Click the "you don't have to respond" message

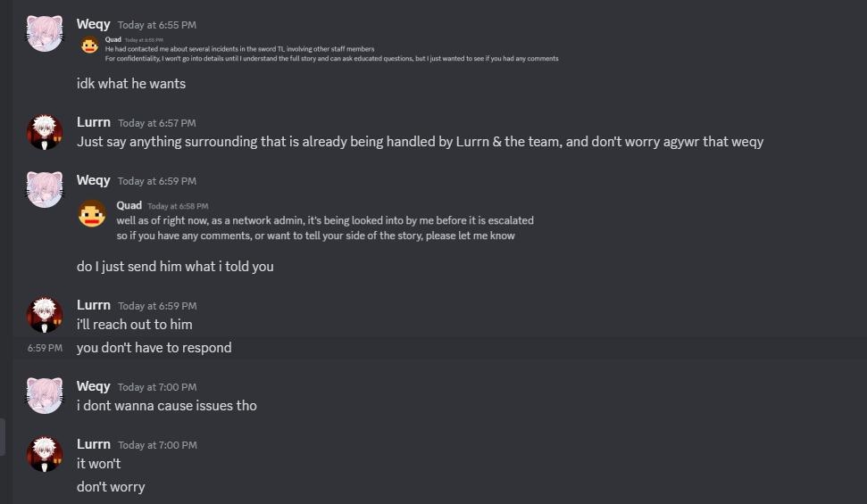tap(154, 347)
